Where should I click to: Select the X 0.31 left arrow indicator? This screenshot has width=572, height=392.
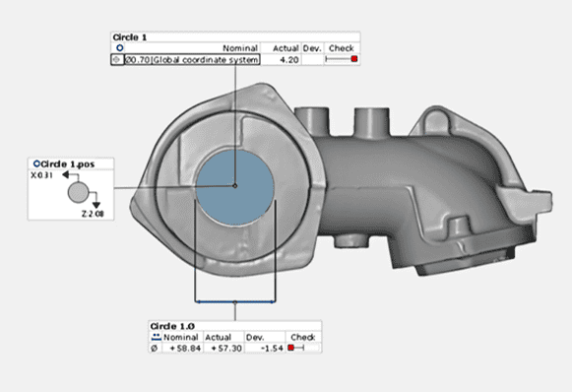[x=66, y=175]
